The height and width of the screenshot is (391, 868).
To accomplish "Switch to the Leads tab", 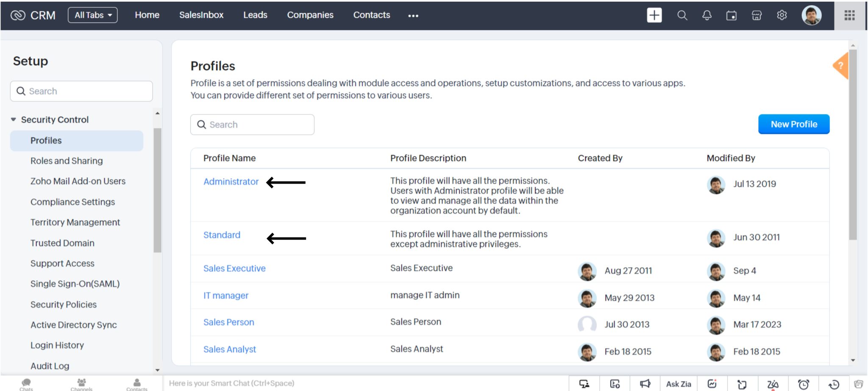I will [255, 15].
